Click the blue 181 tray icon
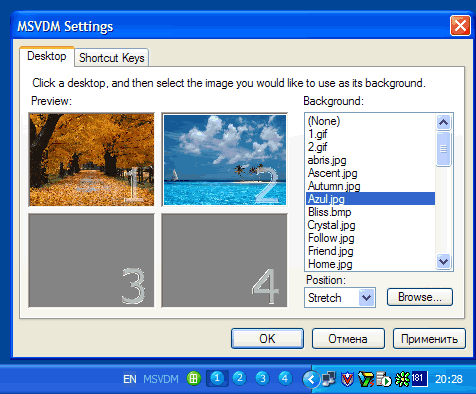This screenshot has height=394, width=476. tap(419, 379)
